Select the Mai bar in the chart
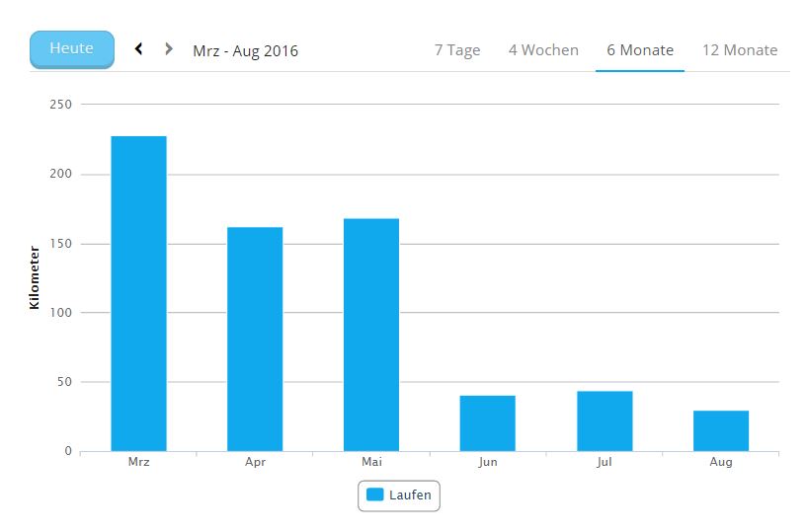This screenshot has height=532, width=808. 371,335
